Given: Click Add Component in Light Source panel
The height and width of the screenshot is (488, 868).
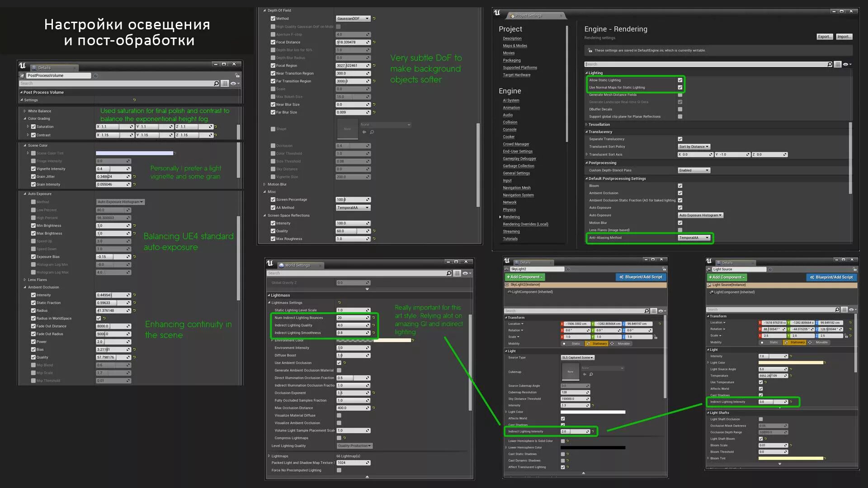Looking at the screenshot, I should (726, 277).
